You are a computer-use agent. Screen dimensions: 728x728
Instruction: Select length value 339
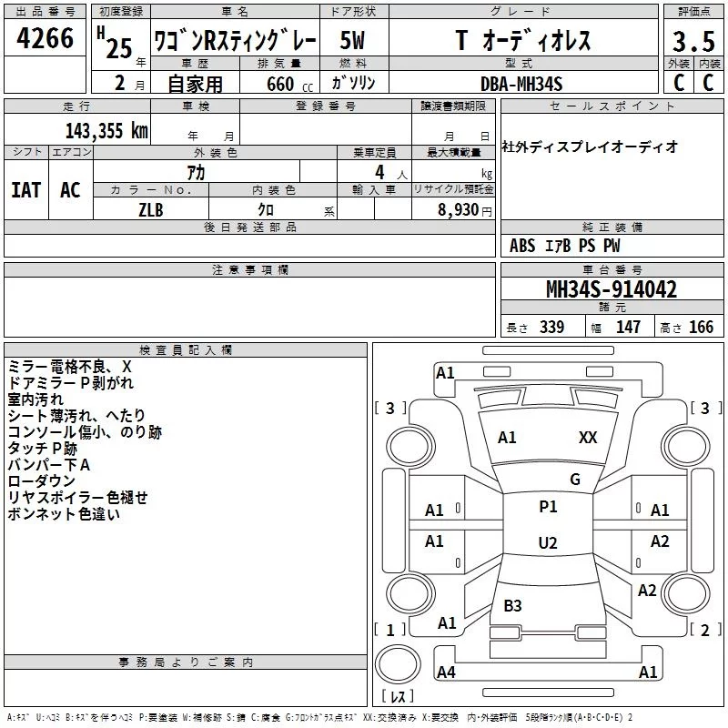click(551, 328)
